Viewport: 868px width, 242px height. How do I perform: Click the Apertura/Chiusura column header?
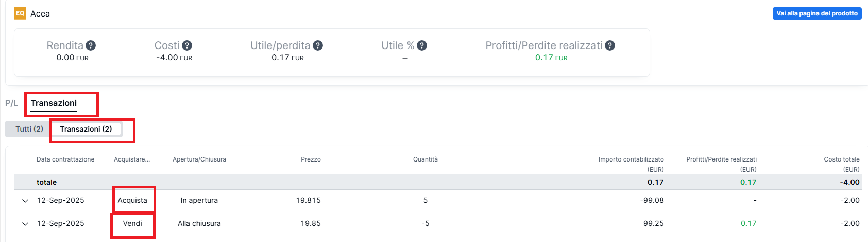[x=199, y=159]
